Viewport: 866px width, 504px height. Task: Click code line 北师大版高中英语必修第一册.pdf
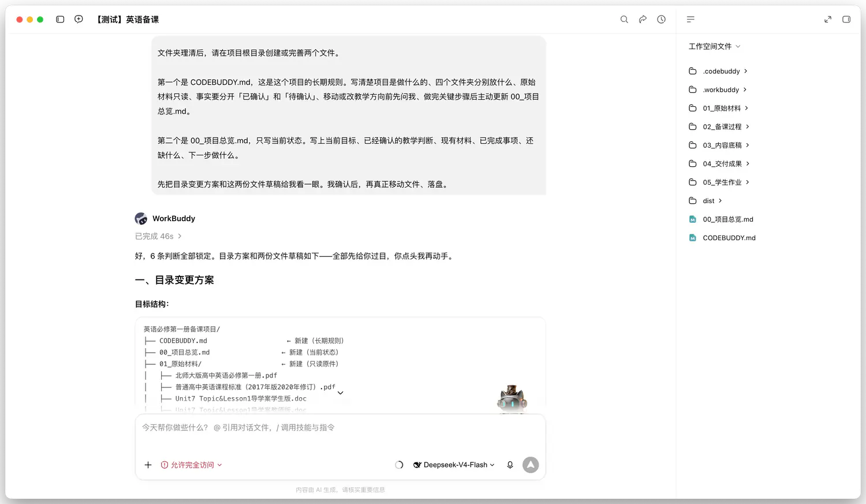click(x=226, y=375)
